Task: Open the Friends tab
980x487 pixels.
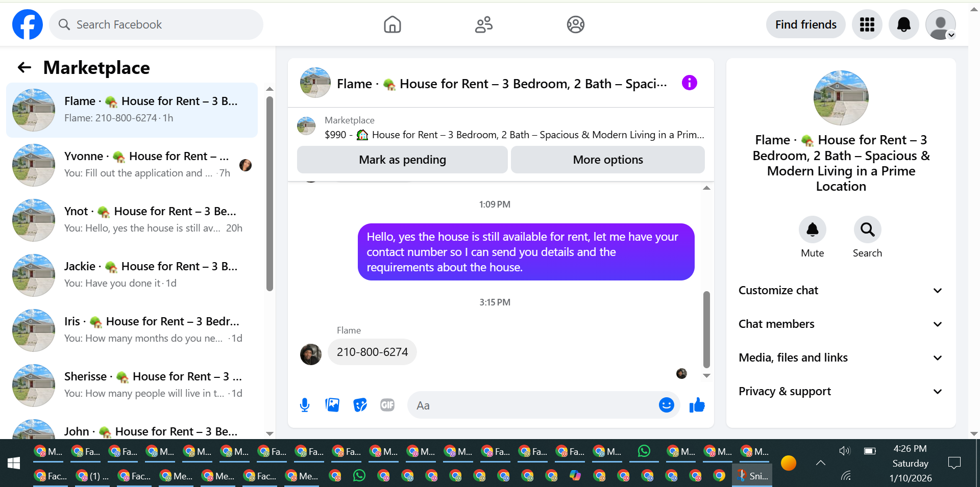Action: [x=484, y=24]
